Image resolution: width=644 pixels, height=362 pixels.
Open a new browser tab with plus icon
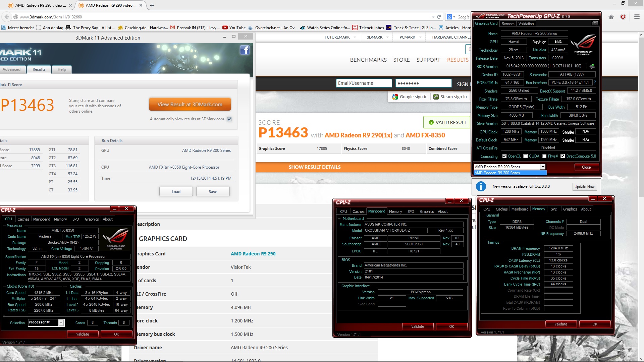152,5
